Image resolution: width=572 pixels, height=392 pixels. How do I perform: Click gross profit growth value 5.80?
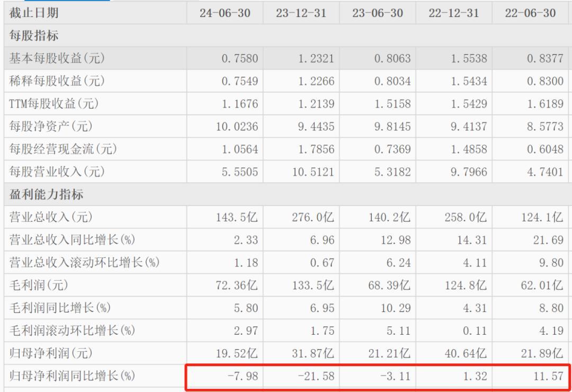(246, 308)
